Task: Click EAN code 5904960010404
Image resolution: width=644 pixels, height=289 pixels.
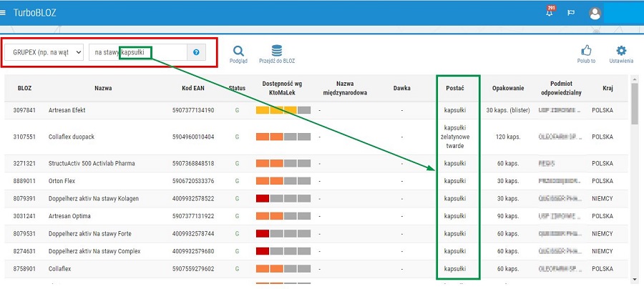Action: 193,137
